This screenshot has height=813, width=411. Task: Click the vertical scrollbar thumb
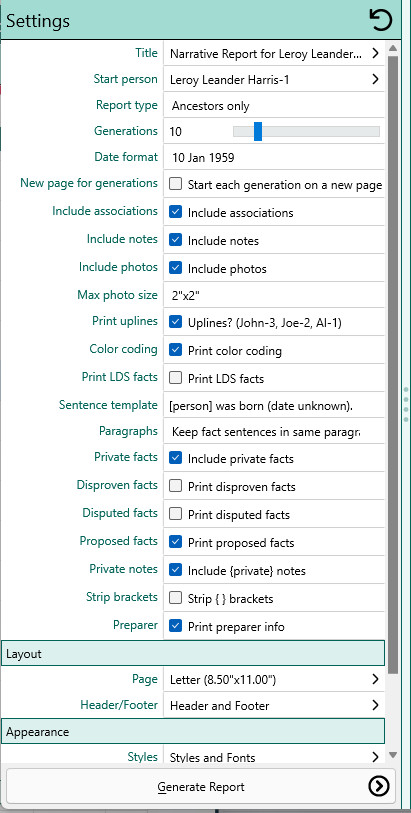tap(392, 365)
